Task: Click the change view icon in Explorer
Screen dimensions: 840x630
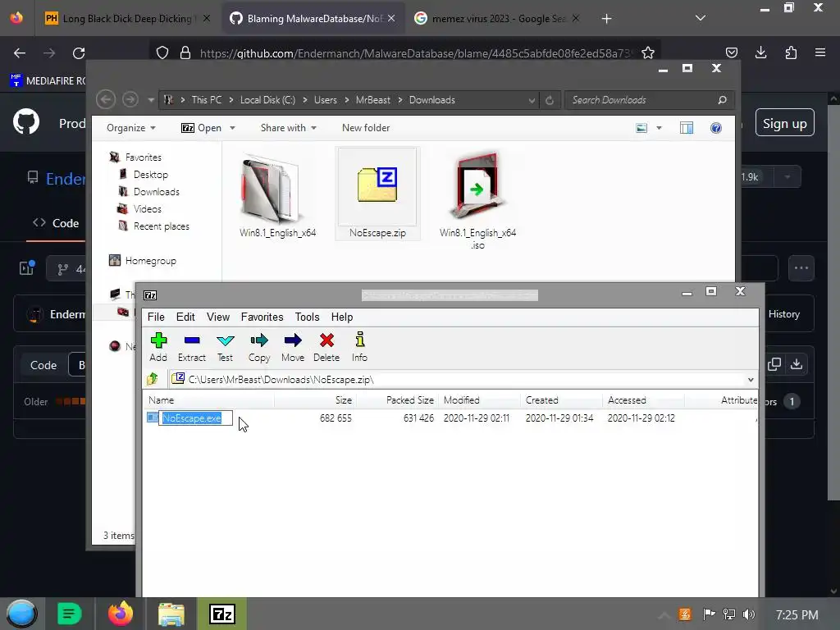Action: [641, 128]
